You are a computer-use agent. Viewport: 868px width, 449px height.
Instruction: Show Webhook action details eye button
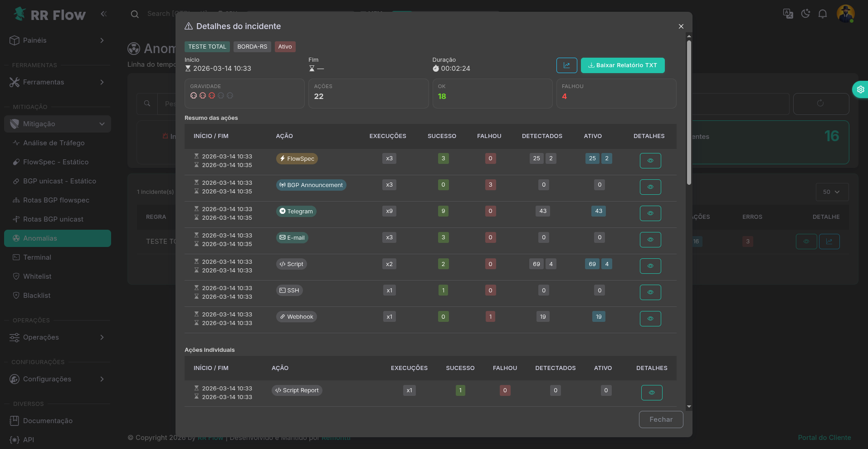click(650, 319)
